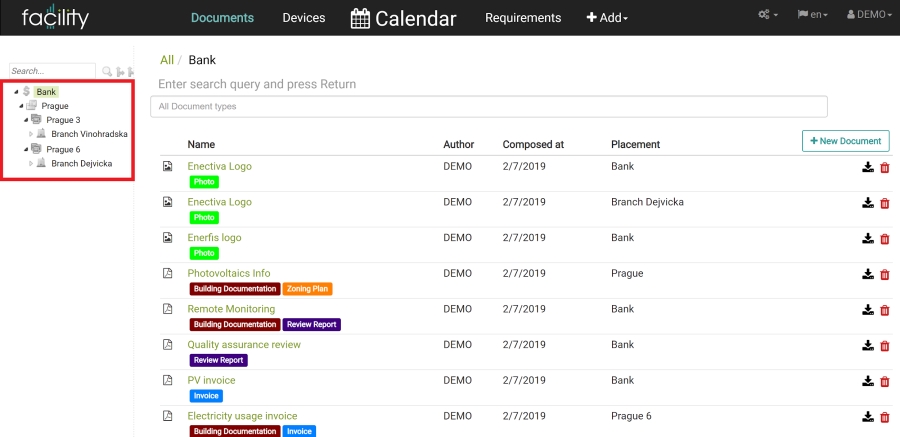Delete the Quality assurance review document
Screen dimensions: 900x437
pos(885,345)
